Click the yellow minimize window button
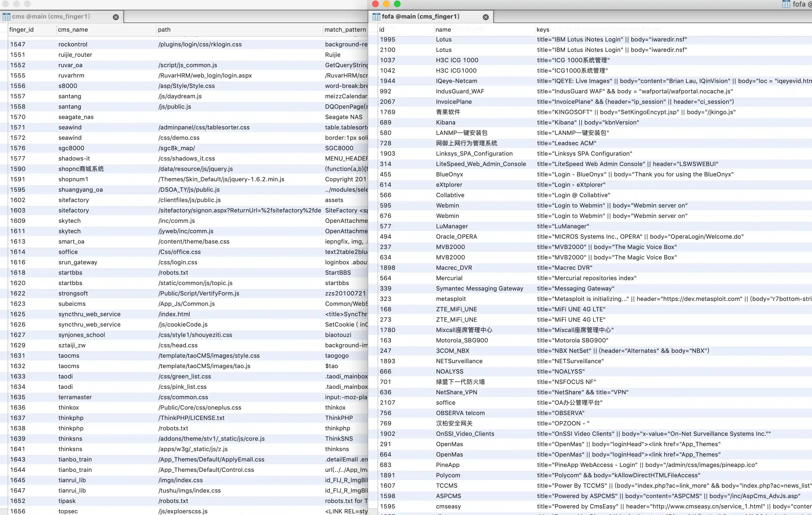Image resolution: width=812 pixels, height=515 pixels. pos(386,4)
